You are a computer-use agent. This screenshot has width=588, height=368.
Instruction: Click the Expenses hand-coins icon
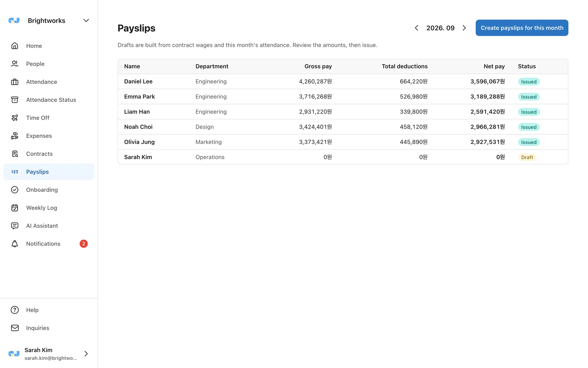pyautogui.click(x=15, y=136)
